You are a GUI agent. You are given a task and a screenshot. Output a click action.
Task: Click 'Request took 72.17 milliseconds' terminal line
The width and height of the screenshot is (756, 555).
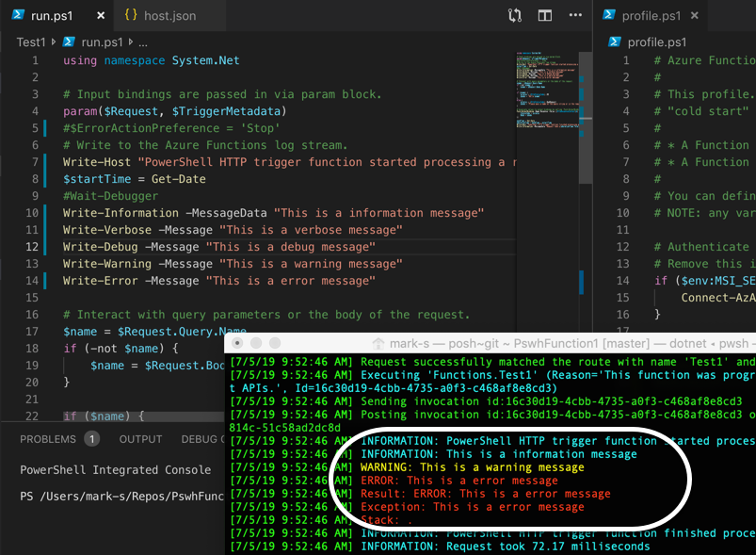pos(548,547)
